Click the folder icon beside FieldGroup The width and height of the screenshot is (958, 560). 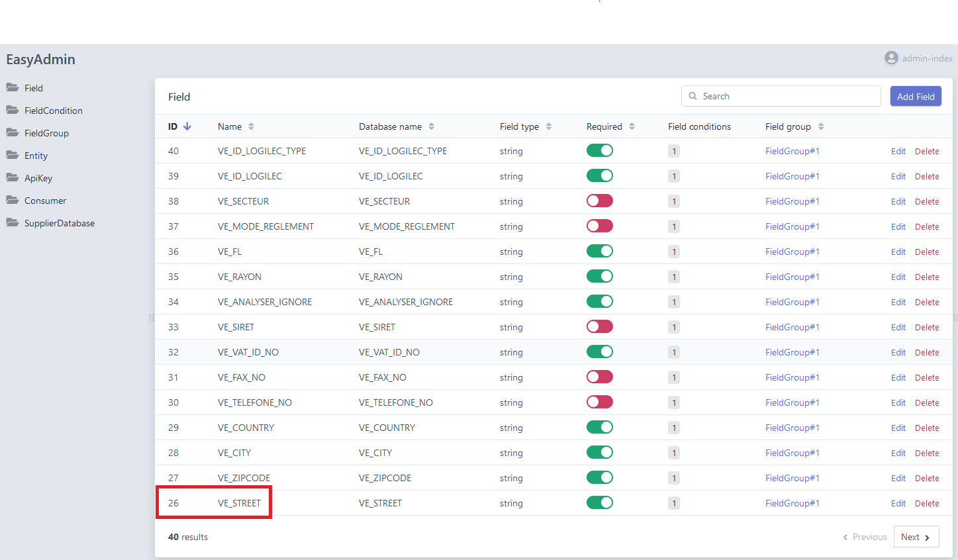click(13, 132)
